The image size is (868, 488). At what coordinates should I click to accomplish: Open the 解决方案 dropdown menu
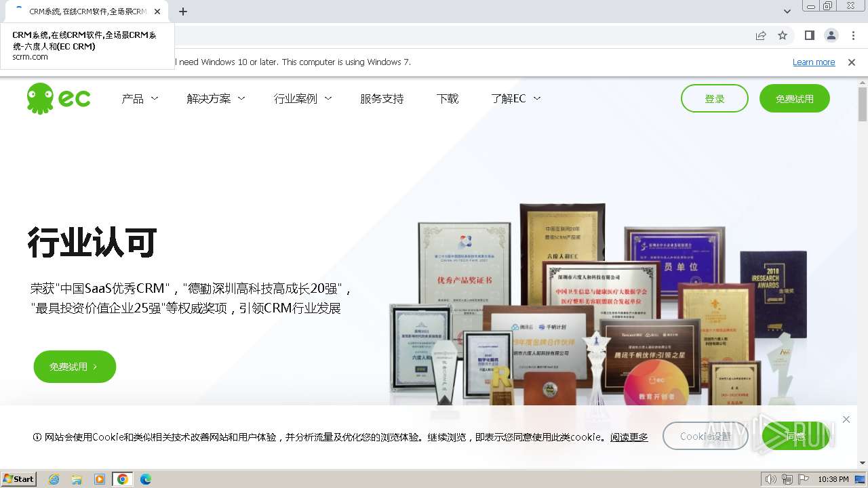[x=216, y=98]
